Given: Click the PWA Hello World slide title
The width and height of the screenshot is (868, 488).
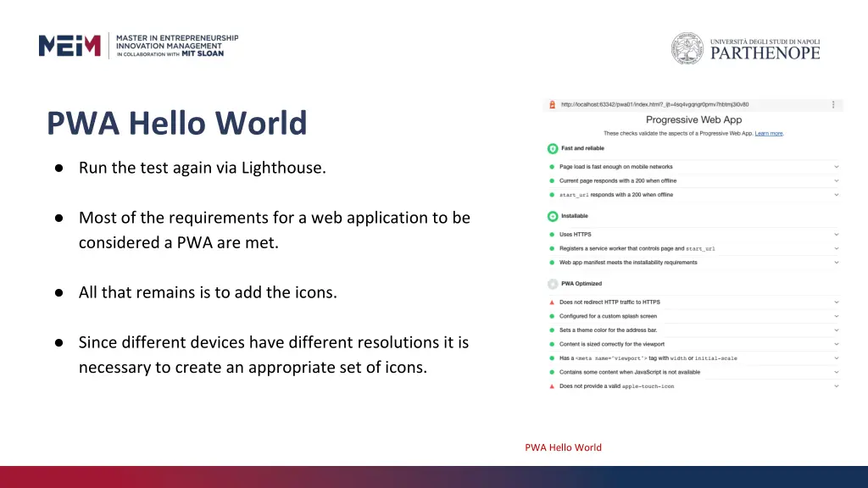Looking at the screenshot, I should point(176,123).
